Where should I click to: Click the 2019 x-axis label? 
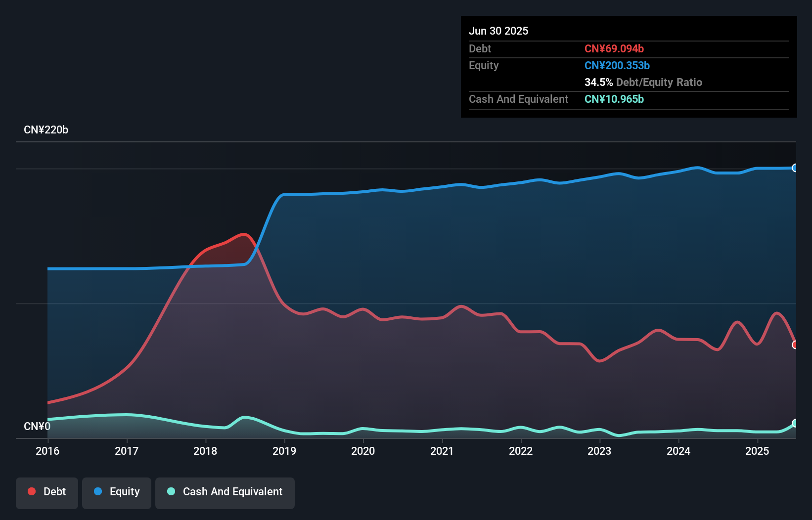pyautogui.click(x=284, y=451)
